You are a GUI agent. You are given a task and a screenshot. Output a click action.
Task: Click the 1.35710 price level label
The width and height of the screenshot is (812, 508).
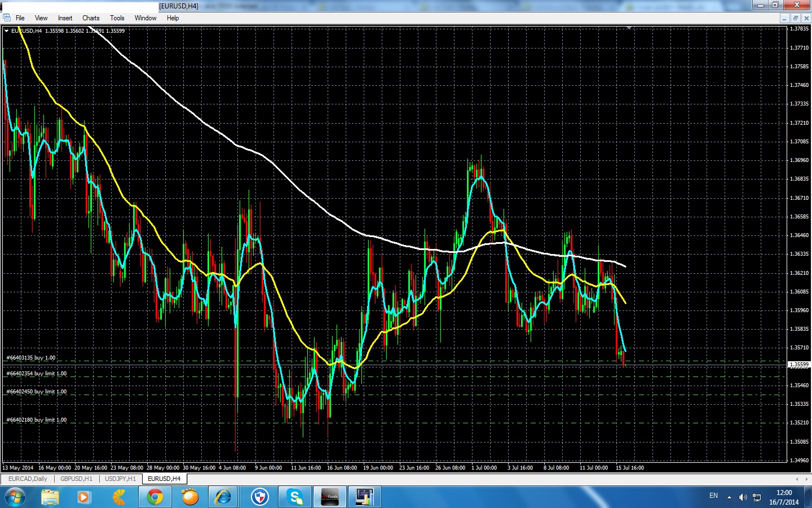coord(800,348)
